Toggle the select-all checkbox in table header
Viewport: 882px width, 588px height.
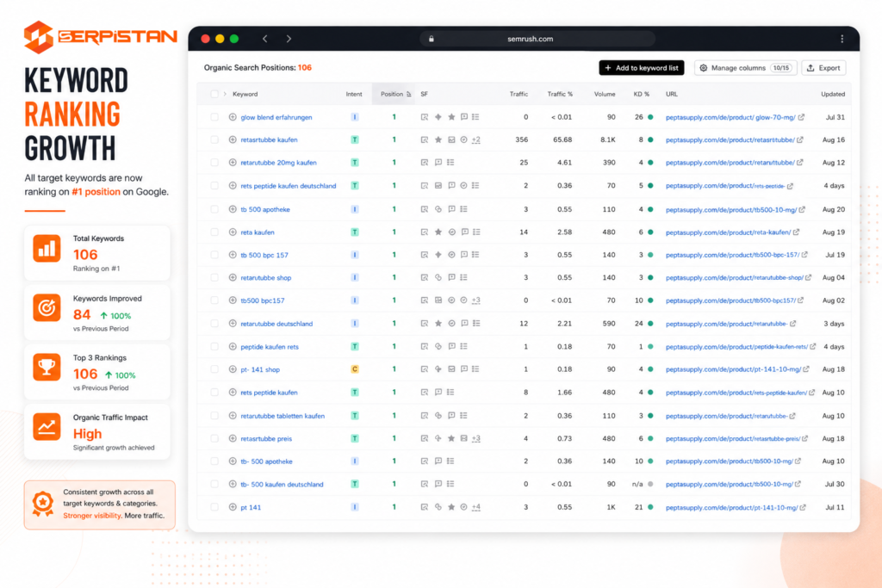tap(214, 94)
